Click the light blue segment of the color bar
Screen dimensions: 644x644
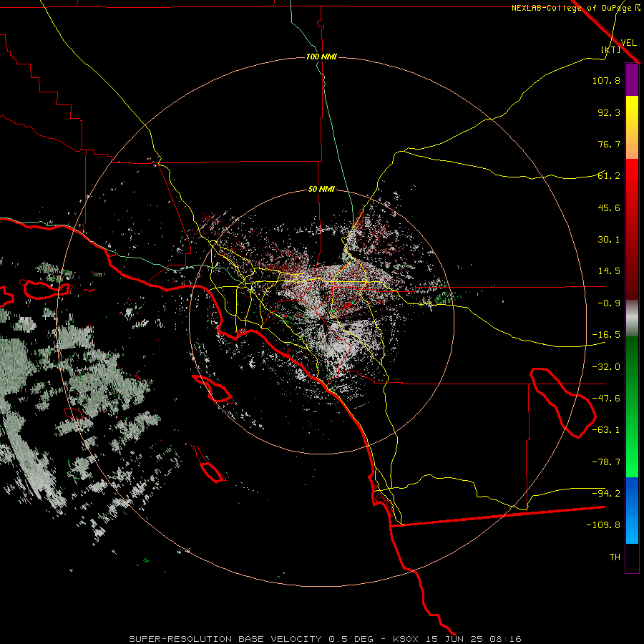(632, 510)
